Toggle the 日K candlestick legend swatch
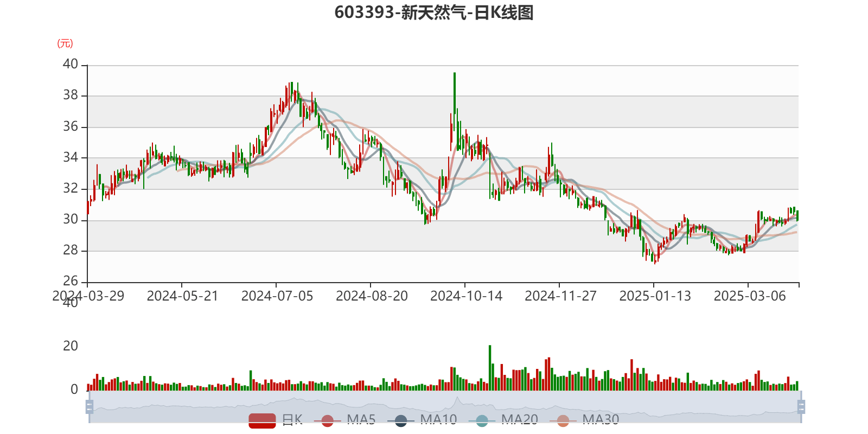 click(262, 420)
